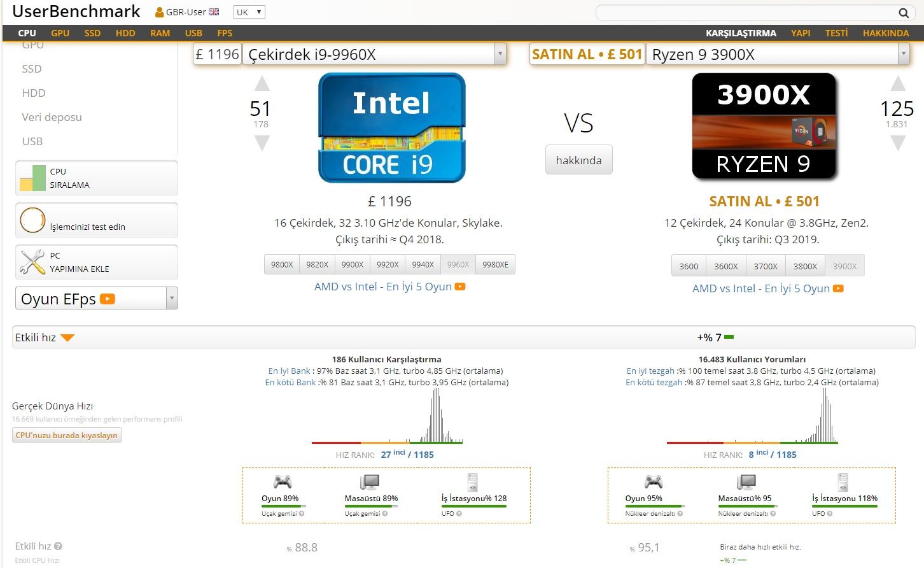Open CPU ranking bar chart icon

tap(32, 178)
